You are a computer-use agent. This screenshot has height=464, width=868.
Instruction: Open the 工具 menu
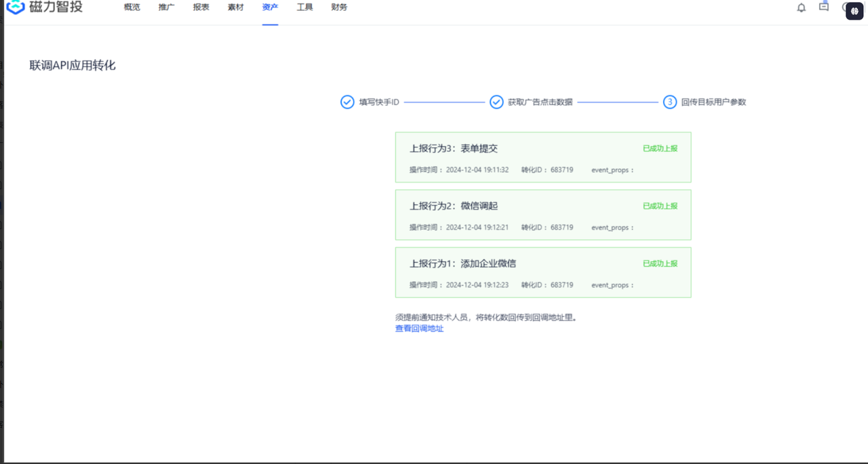(304, 7)
